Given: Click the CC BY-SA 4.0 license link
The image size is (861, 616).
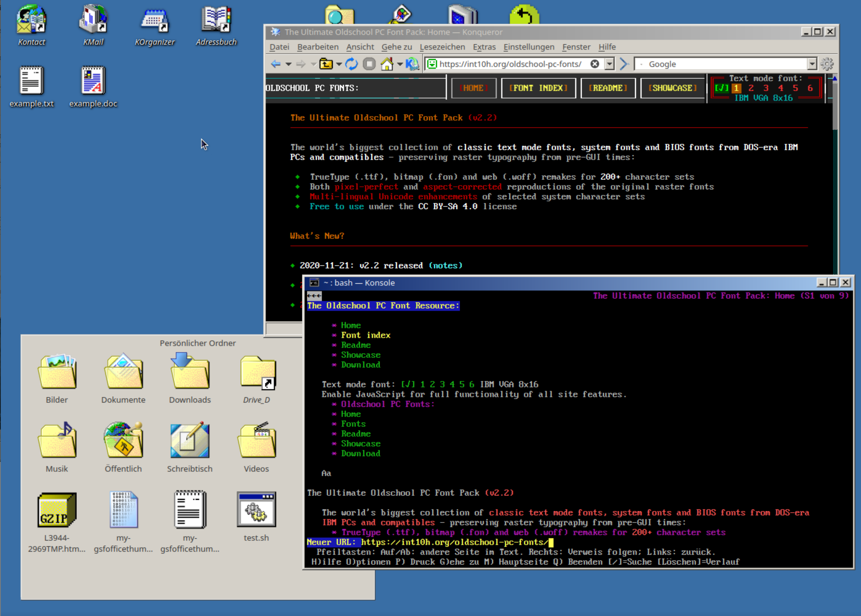Looking at the screenshot, I should point(448,206).
